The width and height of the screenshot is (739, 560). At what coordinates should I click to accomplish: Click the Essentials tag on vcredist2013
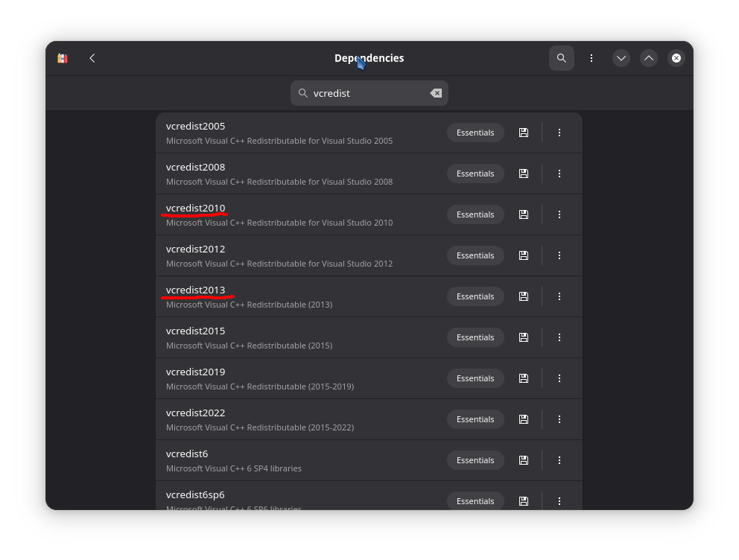[x=475, y=296]
